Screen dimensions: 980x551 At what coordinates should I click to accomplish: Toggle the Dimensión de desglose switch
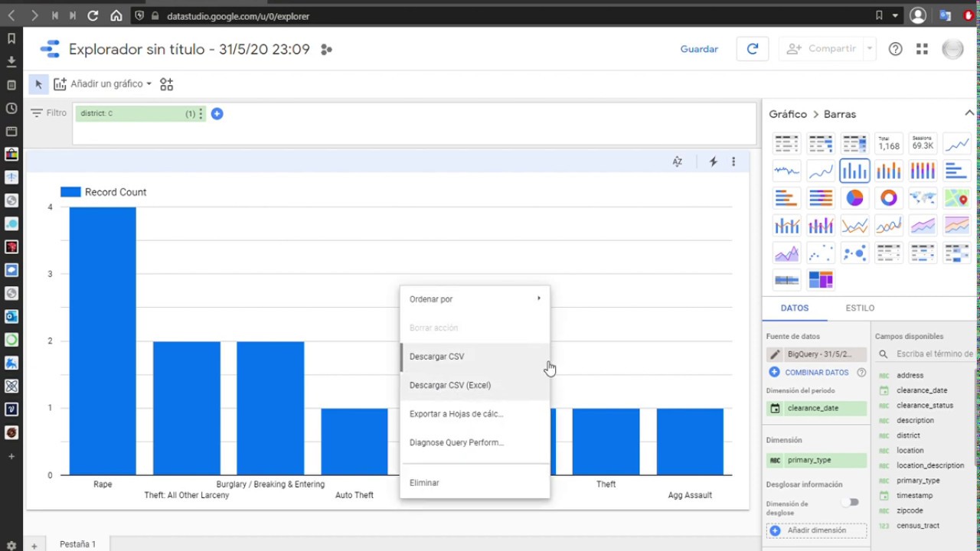851,502
